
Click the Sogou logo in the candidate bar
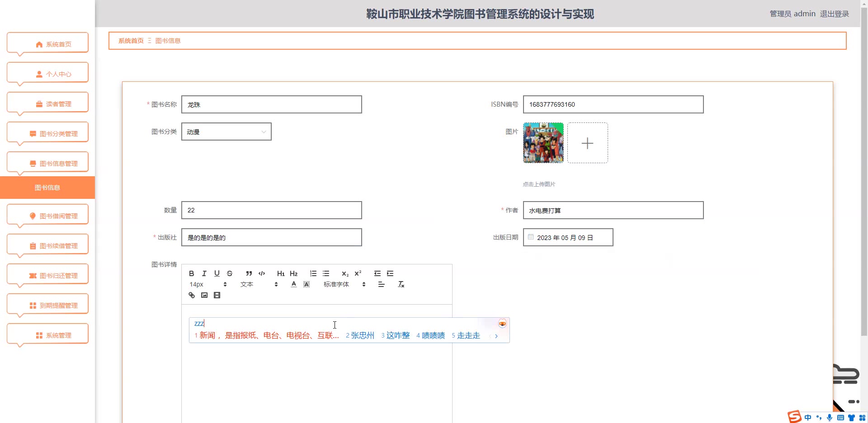click(x=502, y=324)
